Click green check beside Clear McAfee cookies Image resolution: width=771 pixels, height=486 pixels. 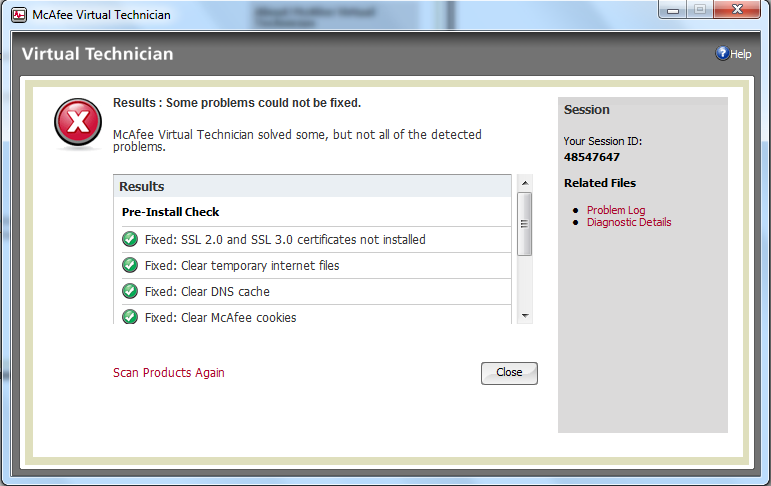(130, 316)
